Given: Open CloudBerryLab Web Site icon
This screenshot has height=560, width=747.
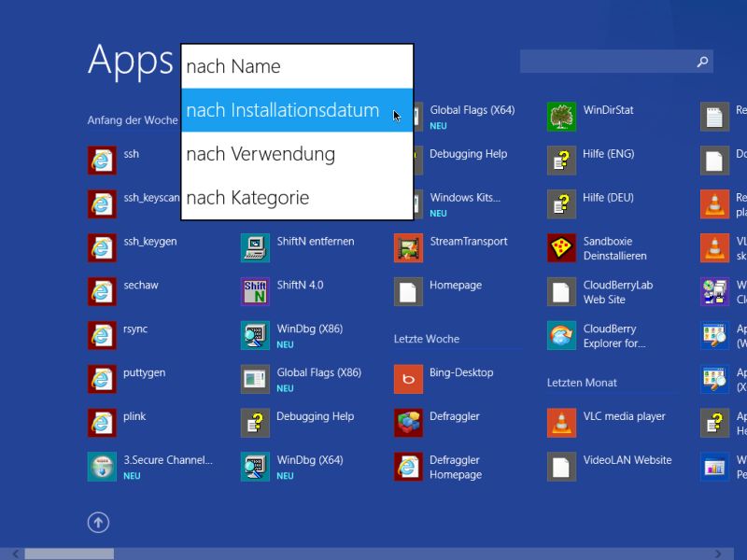Looking at the screenshot, I should 562,291.
